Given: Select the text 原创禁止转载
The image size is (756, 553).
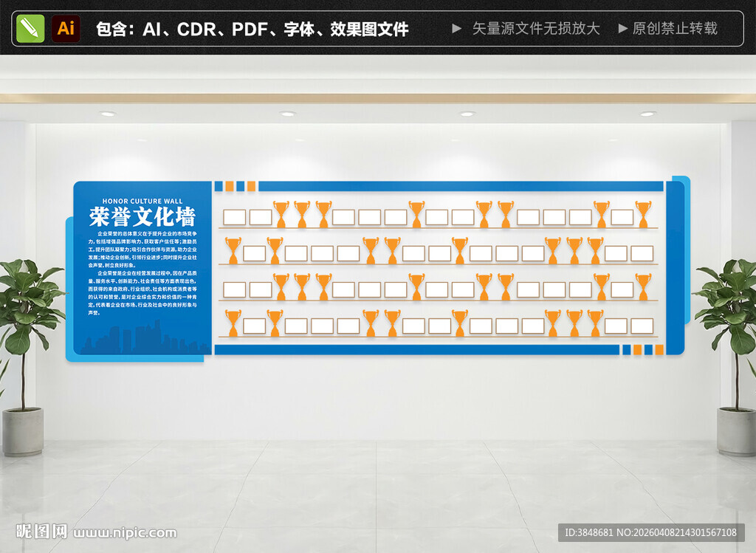Looking at the screenshot, I should coord(675,29).
